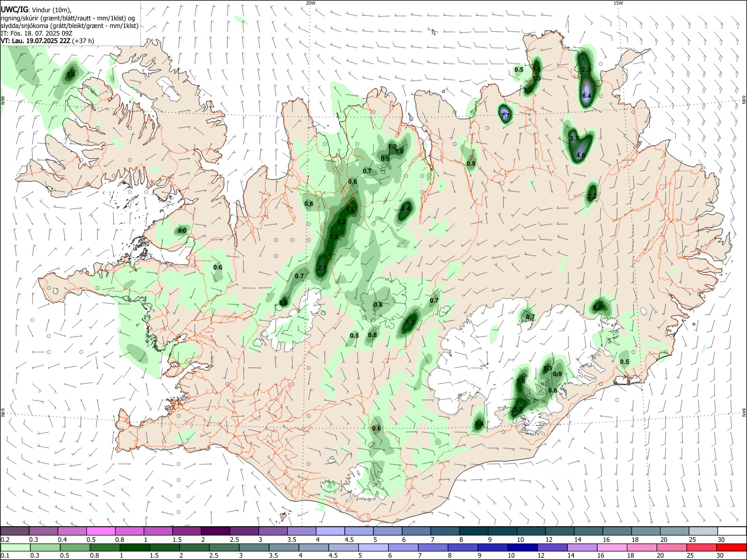The height and width of the screenshot is (560, 747).
Task: Click the 2.1 precipitation value
Action: coord(322,268)
